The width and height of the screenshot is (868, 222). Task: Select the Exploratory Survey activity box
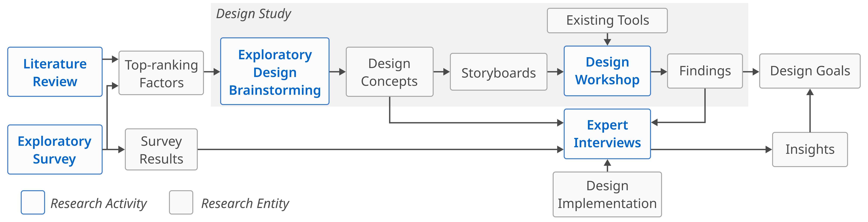(x=55, y=149)
